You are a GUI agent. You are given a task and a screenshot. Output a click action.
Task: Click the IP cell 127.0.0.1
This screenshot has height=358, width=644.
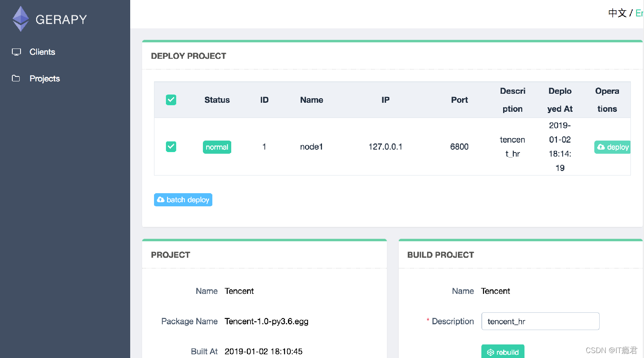pos(385,147)
